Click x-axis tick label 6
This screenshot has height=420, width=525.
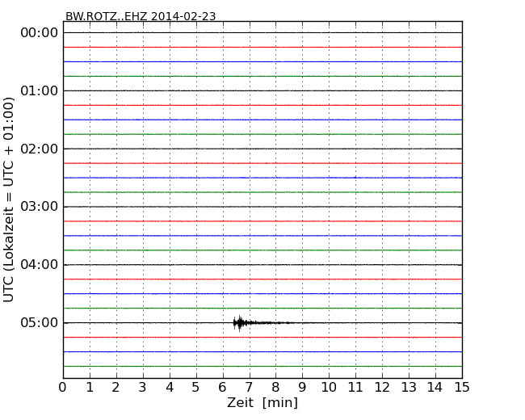click(x=222, y=388)
